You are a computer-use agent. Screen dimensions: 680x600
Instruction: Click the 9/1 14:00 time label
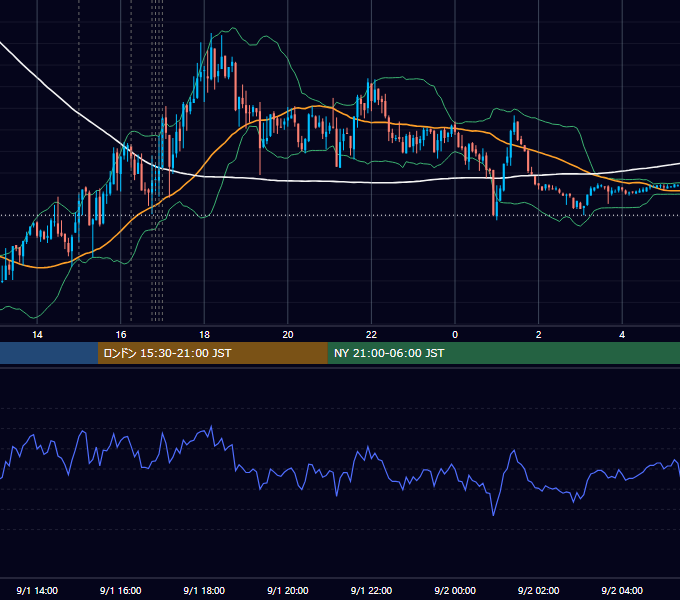pyautogui.click(x=37, y=590)
